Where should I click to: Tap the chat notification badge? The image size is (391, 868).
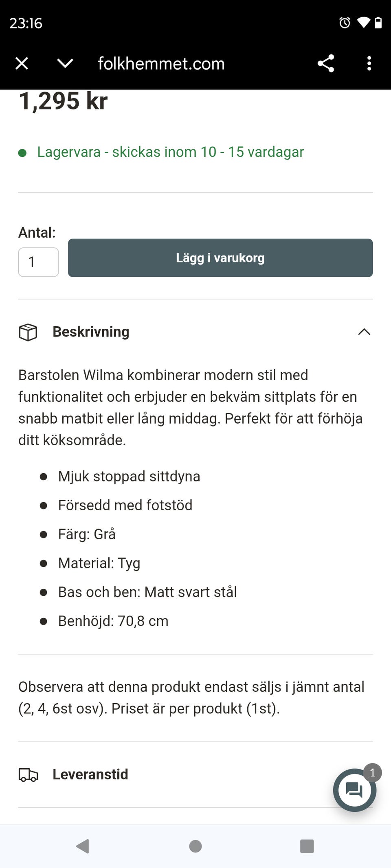pos(372,773)
